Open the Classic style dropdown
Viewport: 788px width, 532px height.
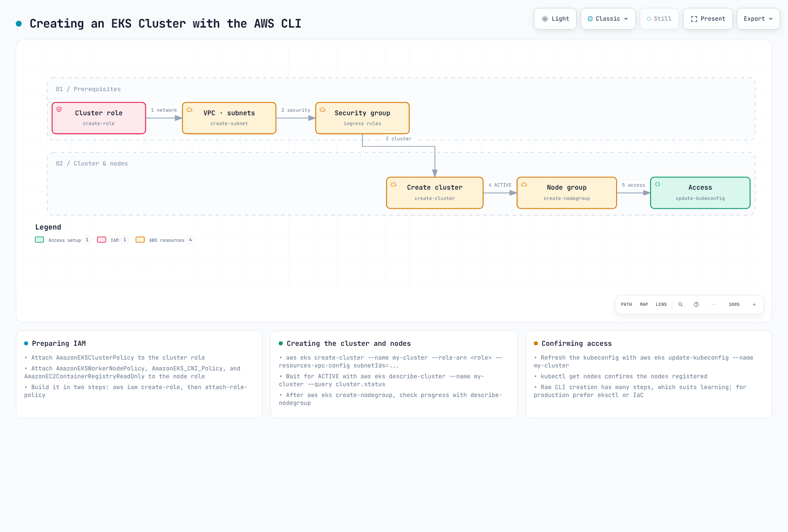click(x=608, y=19)
